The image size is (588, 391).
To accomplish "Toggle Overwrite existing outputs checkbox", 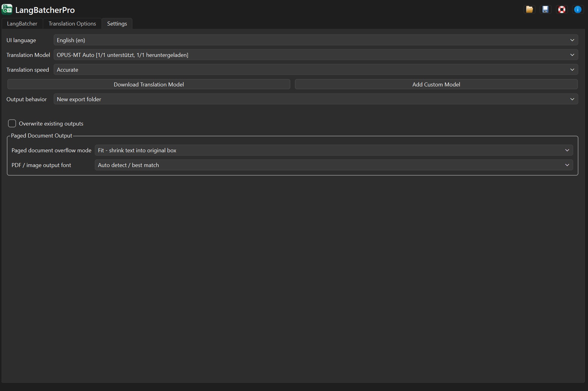I will (12, 123).
